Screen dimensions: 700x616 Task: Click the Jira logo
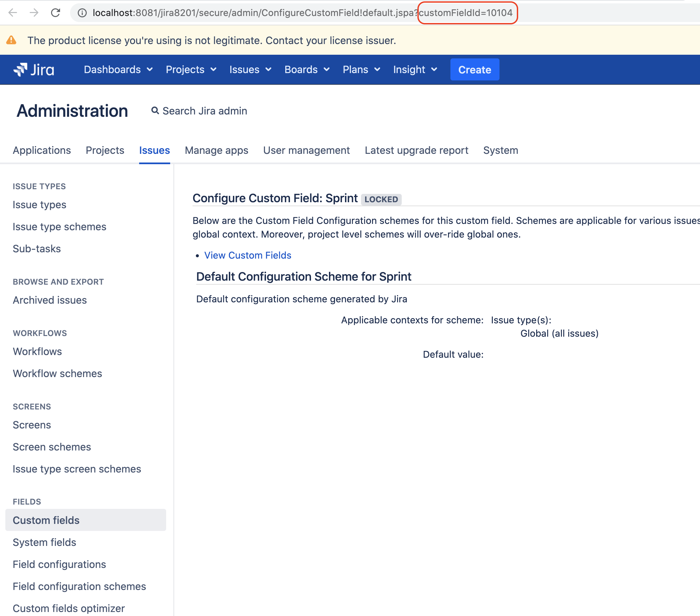[34, 69]
